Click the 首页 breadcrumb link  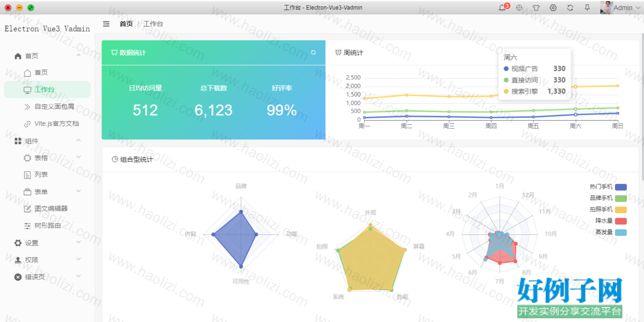click(x=126, y=24)
